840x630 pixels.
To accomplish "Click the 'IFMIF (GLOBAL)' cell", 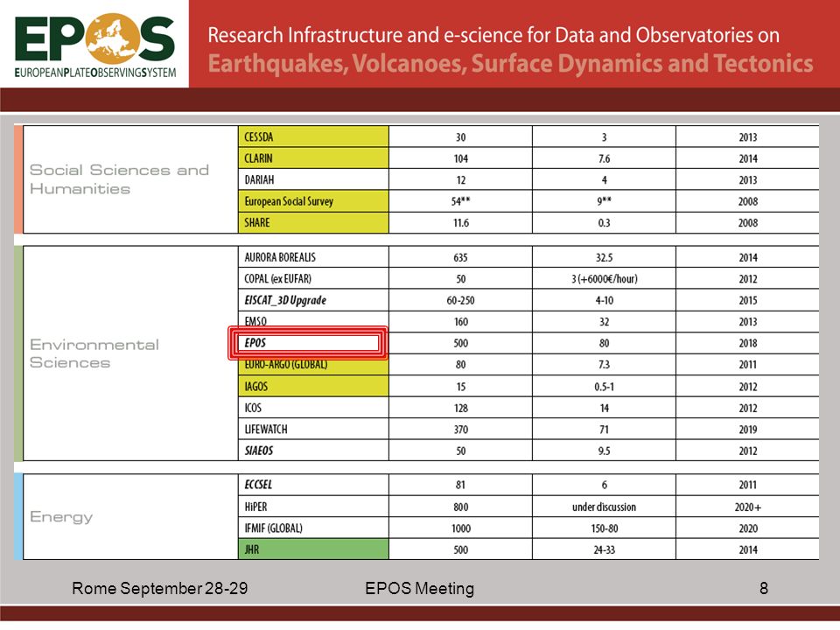I will [313, 528].
